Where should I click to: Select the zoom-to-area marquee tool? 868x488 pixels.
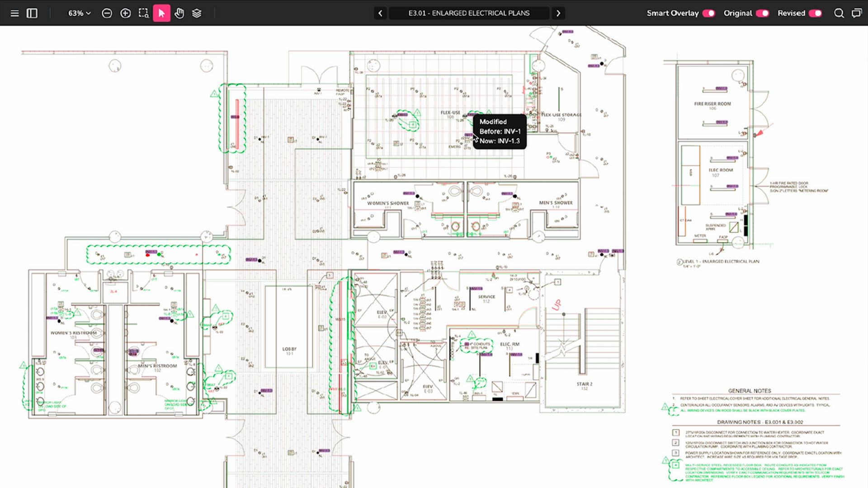click(x=143, y=13)
